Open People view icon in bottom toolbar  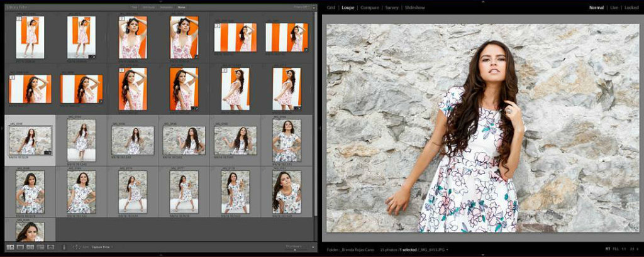tap(51, 247)
